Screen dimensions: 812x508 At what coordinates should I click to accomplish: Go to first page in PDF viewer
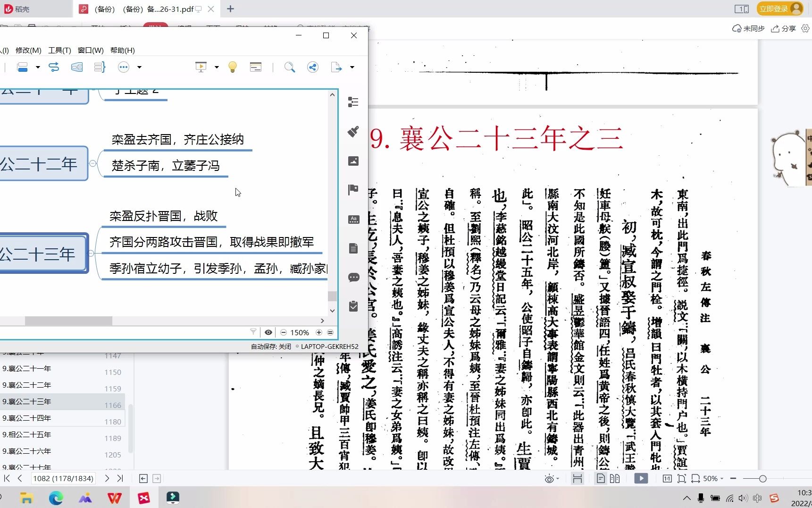[x=7, y=478]
